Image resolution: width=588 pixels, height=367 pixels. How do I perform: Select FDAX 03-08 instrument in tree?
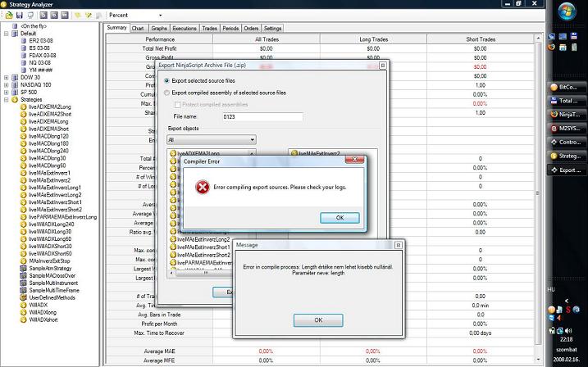coord(43,56)
